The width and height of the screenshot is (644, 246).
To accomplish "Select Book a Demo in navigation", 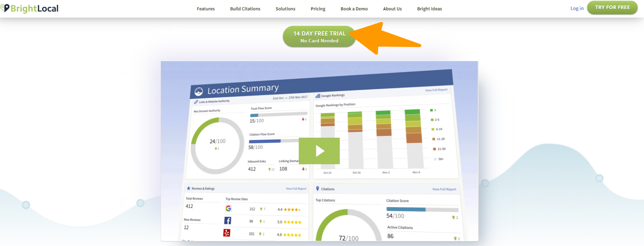I will point(354,9).
